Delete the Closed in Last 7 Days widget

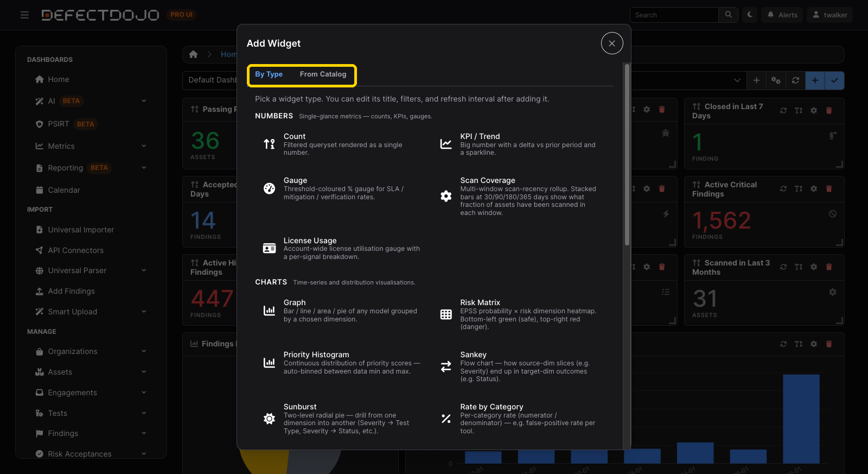(x=829, y=111)
